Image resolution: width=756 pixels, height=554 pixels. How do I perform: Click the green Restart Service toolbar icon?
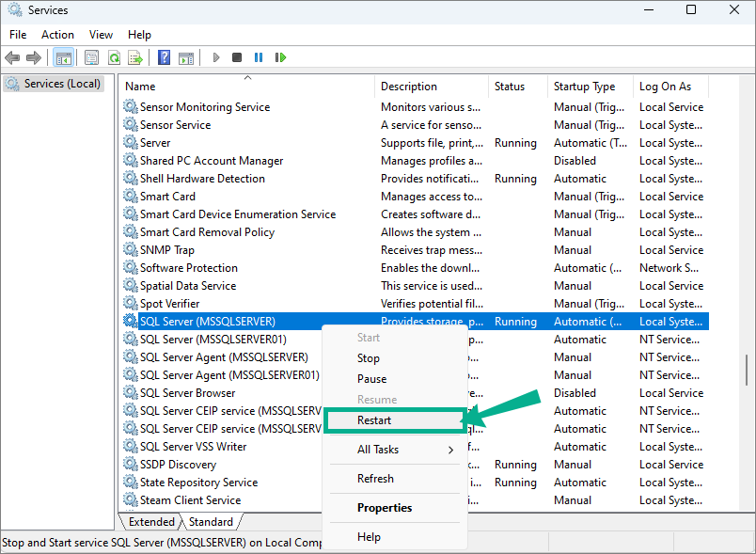click(280, 58)
